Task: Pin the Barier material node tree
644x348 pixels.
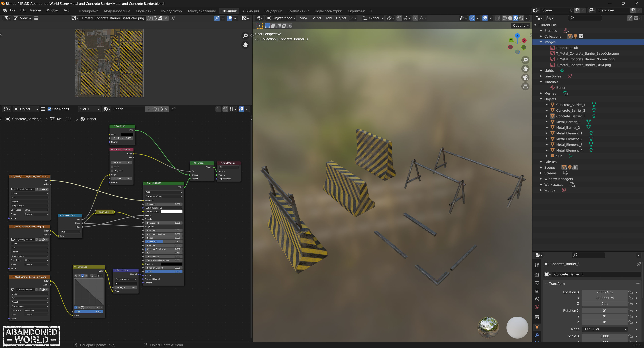Action: point(173,109)
